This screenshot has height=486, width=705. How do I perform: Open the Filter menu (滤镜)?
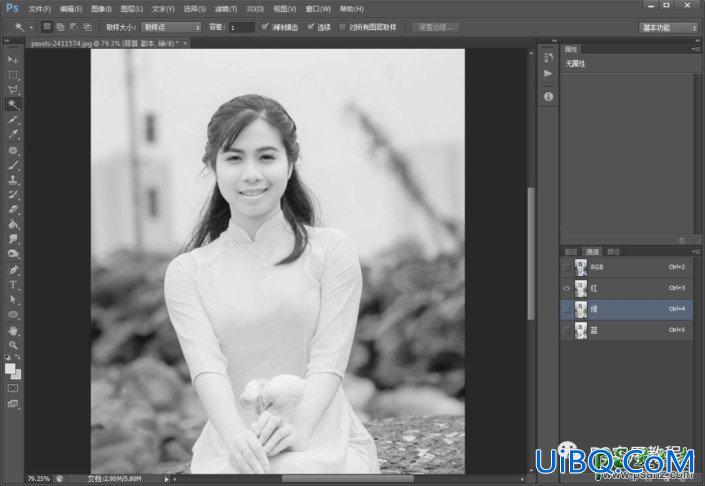click(x=226, y=9)
